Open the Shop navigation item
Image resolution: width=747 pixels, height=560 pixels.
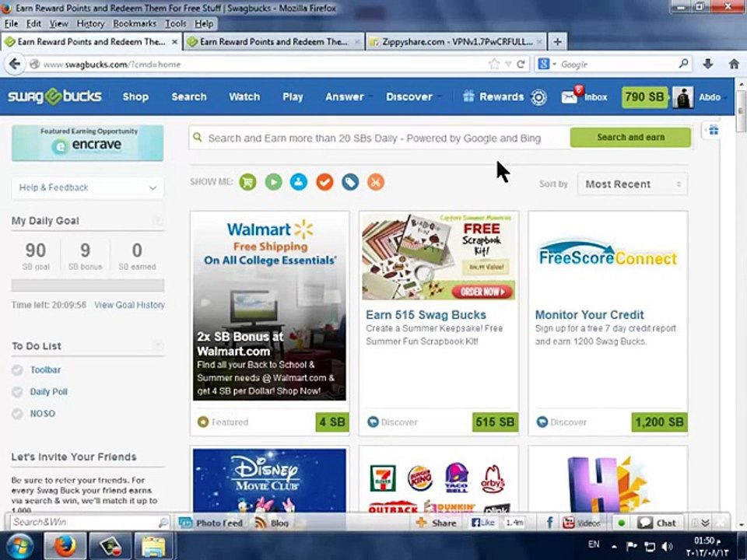[135, 97]
